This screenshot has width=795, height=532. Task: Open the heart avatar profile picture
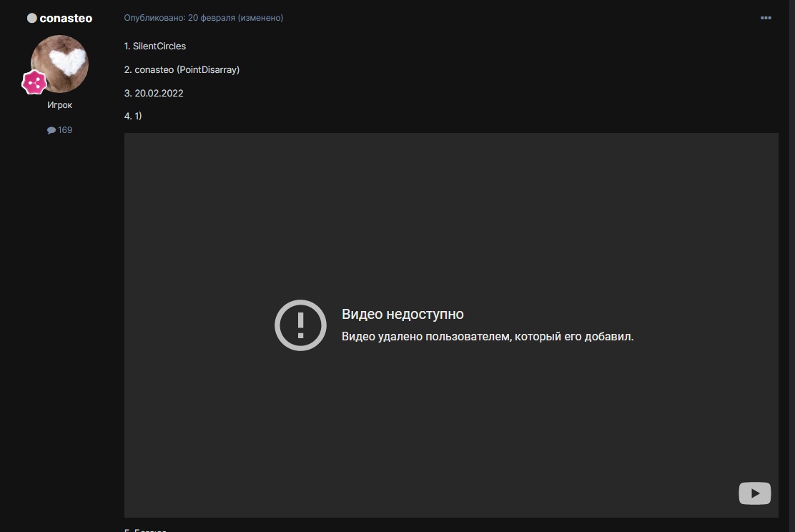(x=60, y=64)
